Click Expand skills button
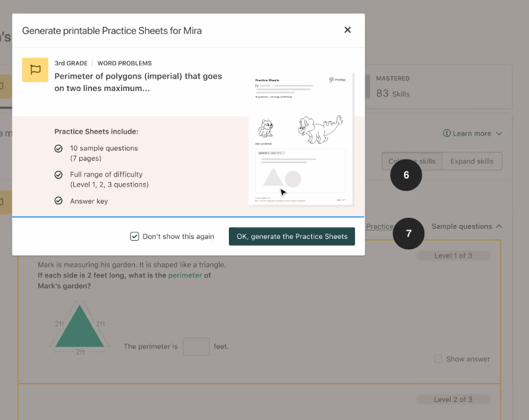Viewport: 529px width, 420px height. click(x=471, y=162)
